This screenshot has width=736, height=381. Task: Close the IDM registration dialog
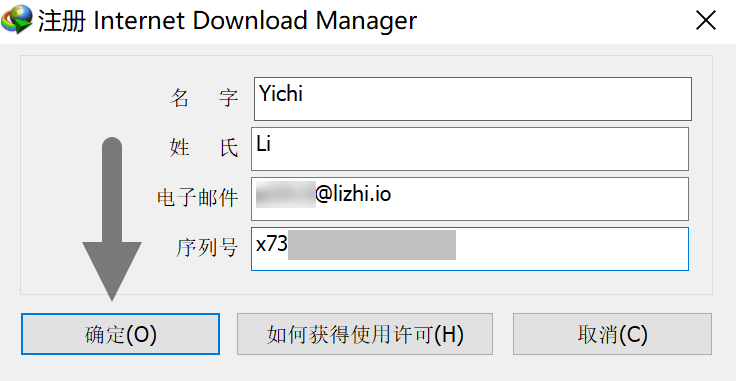pos(705,21)
